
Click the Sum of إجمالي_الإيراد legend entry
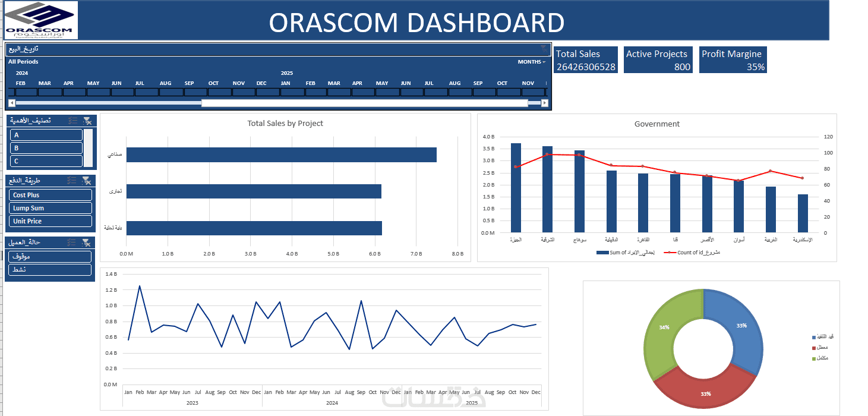tap(625, 253)
